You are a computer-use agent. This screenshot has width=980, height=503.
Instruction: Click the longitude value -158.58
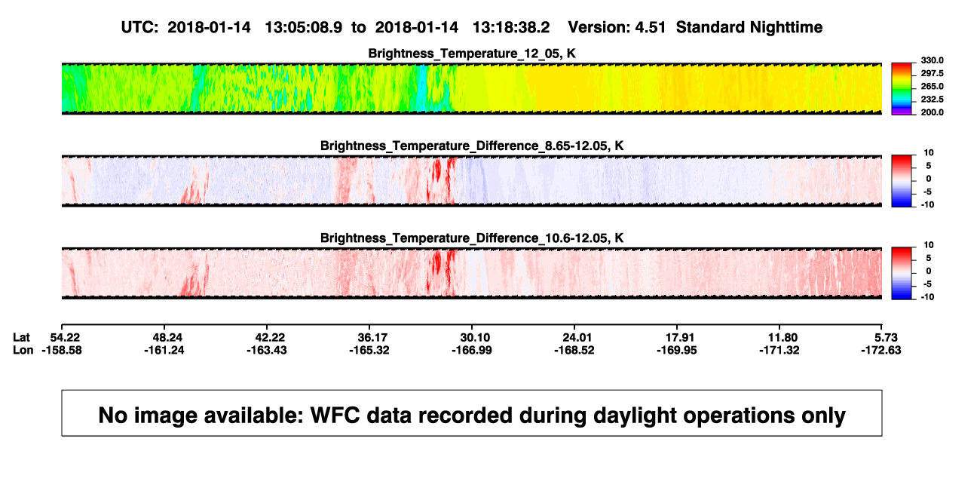[x=61, y=350]
